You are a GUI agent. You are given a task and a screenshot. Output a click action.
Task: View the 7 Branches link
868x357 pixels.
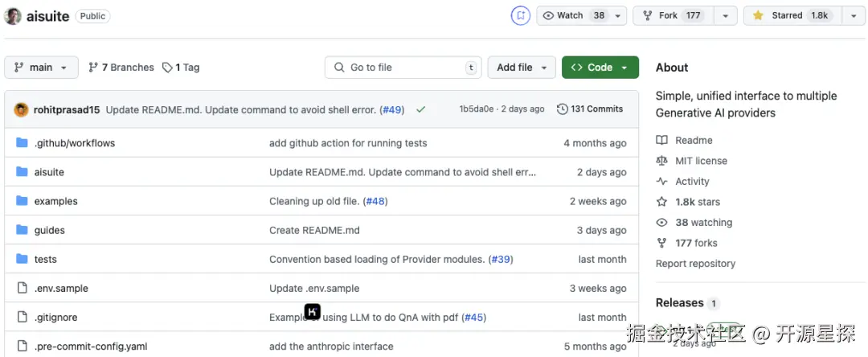click(x=121, y=68)
